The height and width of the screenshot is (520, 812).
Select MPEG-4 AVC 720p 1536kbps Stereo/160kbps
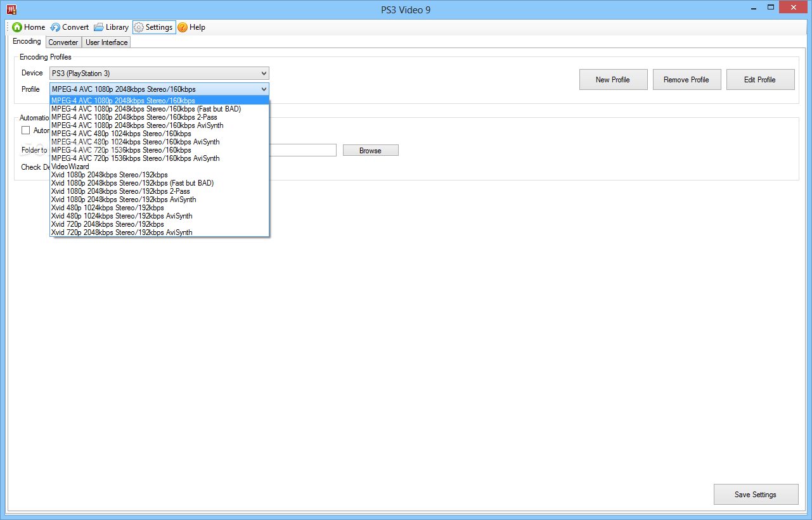click(159, 150)
